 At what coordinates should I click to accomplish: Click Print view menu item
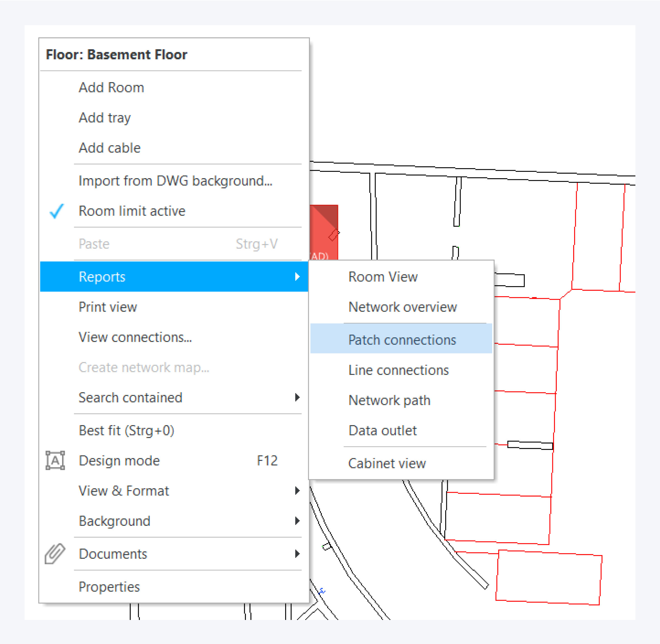click(107, 307)
